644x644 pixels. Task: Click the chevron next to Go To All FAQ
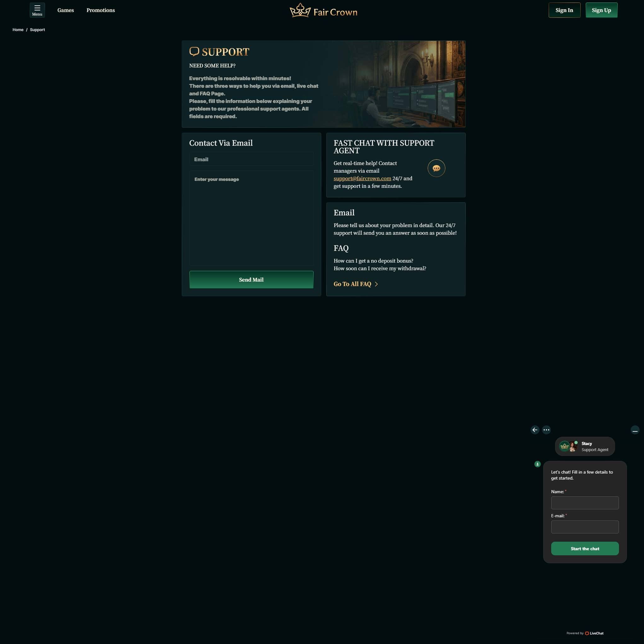click(376, 284)
